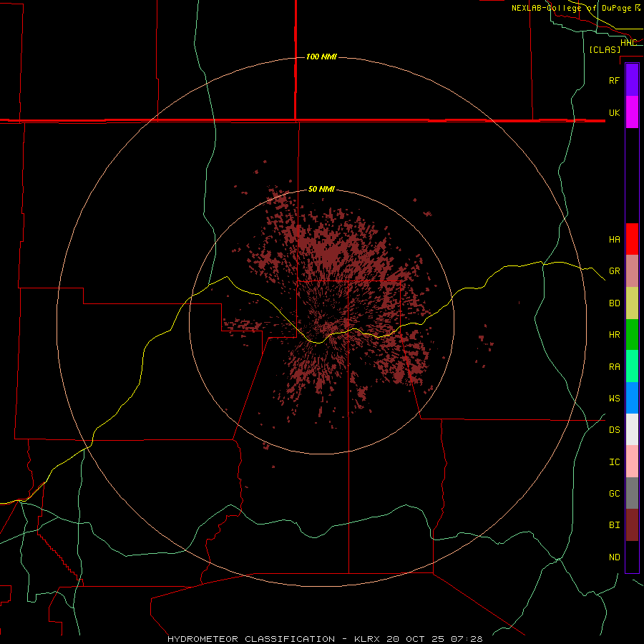Select the WS blue legend swatch
Screen dimensions: 644x644
coord(632,398)
